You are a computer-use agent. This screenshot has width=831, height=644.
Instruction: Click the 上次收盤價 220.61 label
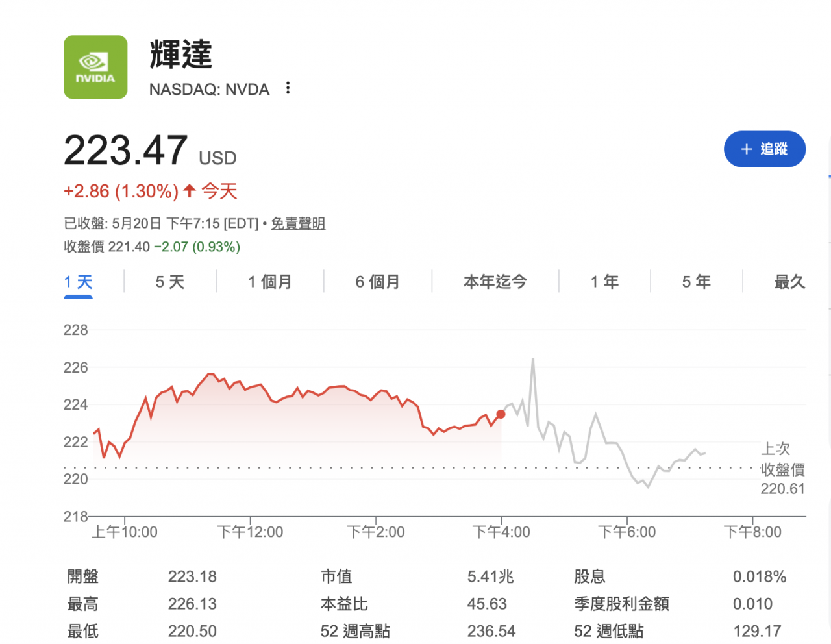click(x=783, y=469)
